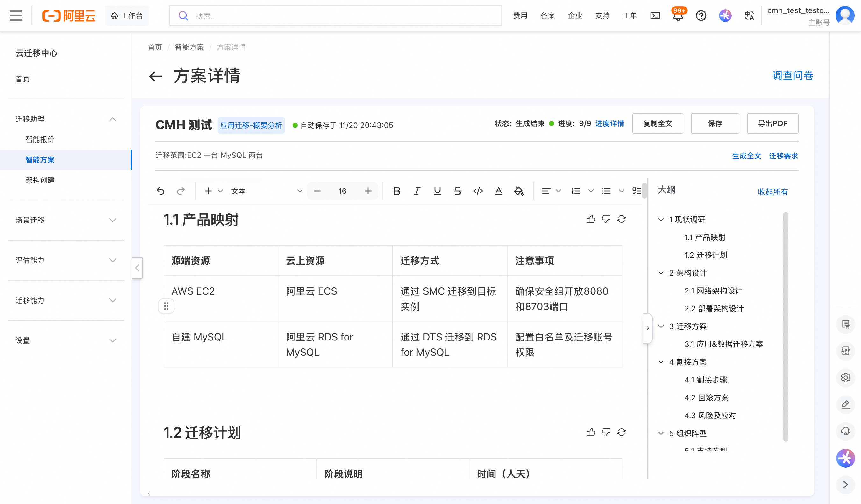The image size is (861, 504).
Task: Regenerate the 1.2 迁移计划 section
Action: point(621,432)
